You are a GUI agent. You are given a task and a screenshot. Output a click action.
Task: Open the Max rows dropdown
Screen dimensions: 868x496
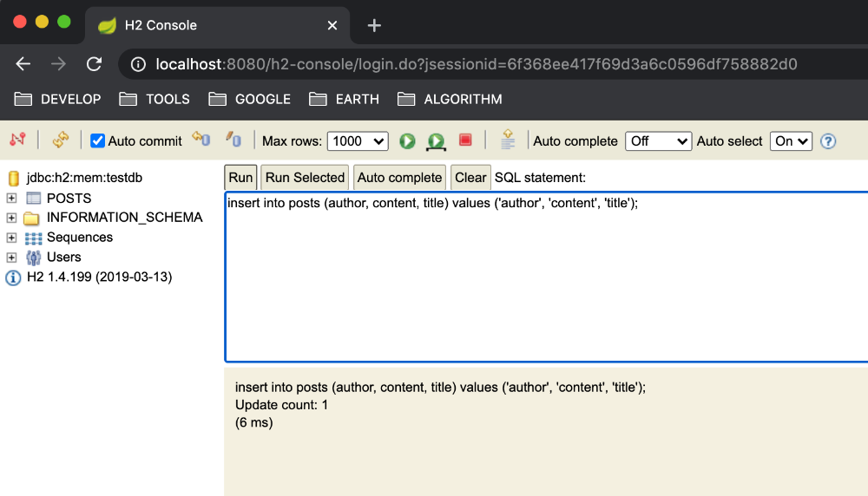click(358, 141)
